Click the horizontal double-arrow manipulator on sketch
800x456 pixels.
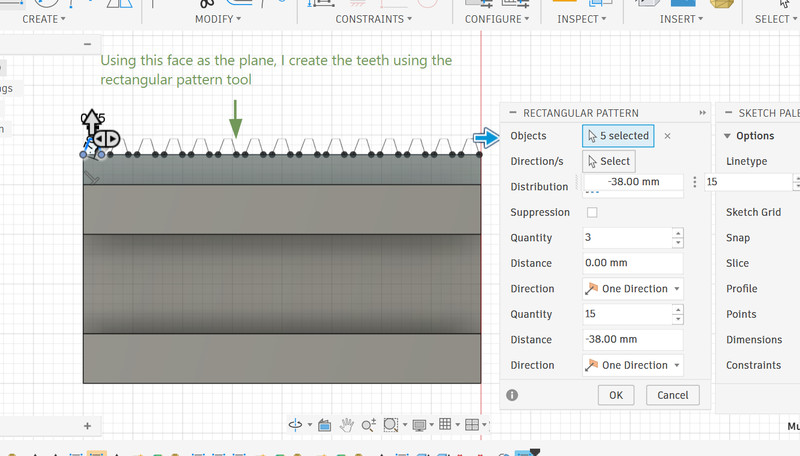click(x=107, y=139)
